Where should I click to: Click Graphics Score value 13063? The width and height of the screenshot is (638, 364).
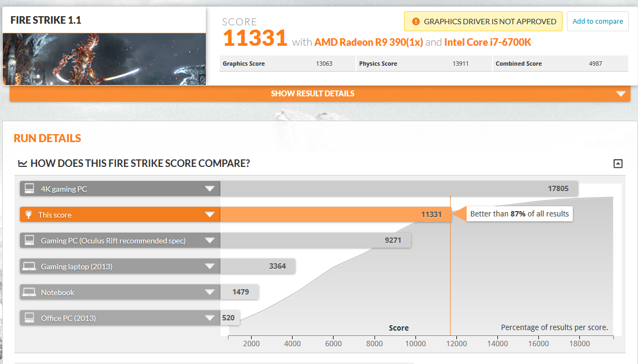tap(324, 64)
